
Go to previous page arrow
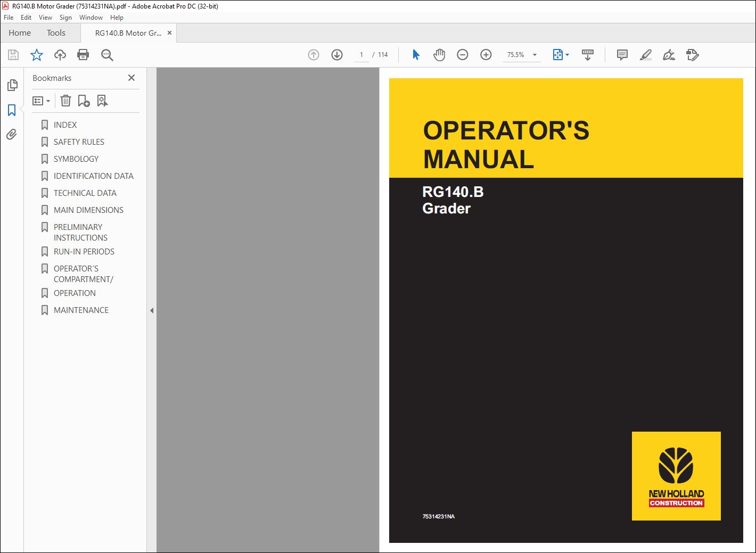[314, 55]
